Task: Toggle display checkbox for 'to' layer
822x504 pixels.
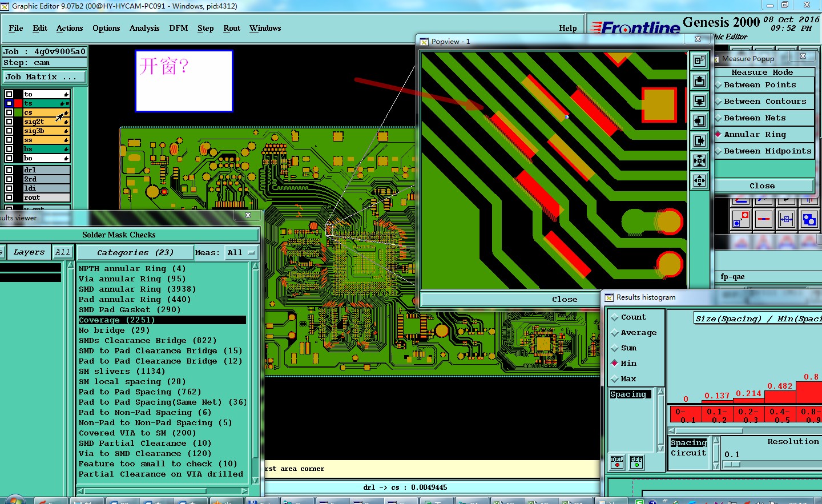Action: pyautogui.click(x=9, y=94)
